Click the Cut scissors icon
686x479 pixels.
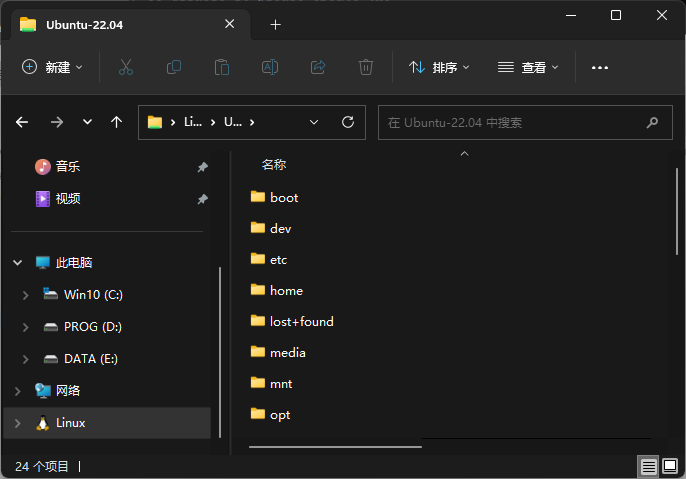(x=126, y=67)
